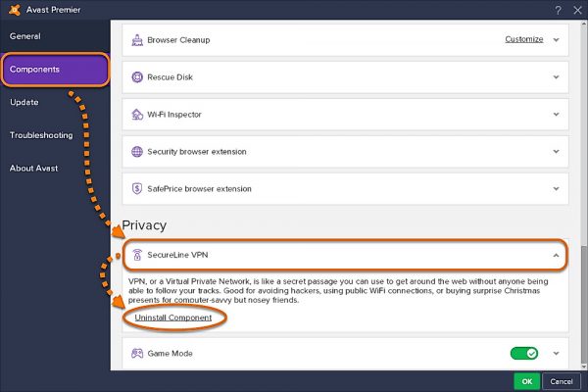The height and width of the screenshot is (392, 588).
Task: Click the SafePrice browser extension label
Action: point(199,189)
